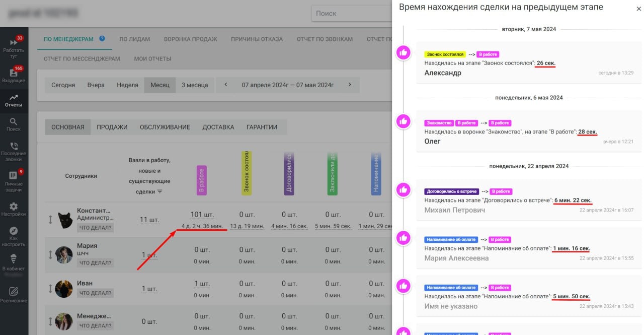Open the Отчет по мессенджерам tab

(x=82, y=58)
